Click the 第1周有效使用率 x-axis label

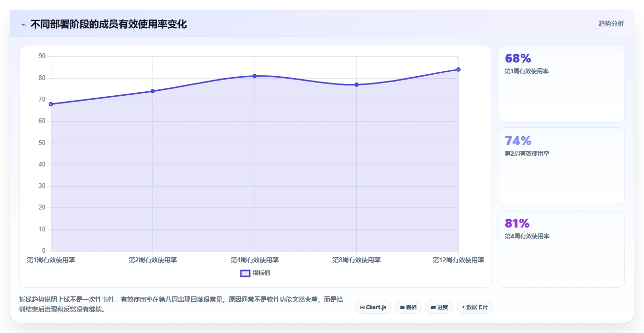tap(51, 260)
